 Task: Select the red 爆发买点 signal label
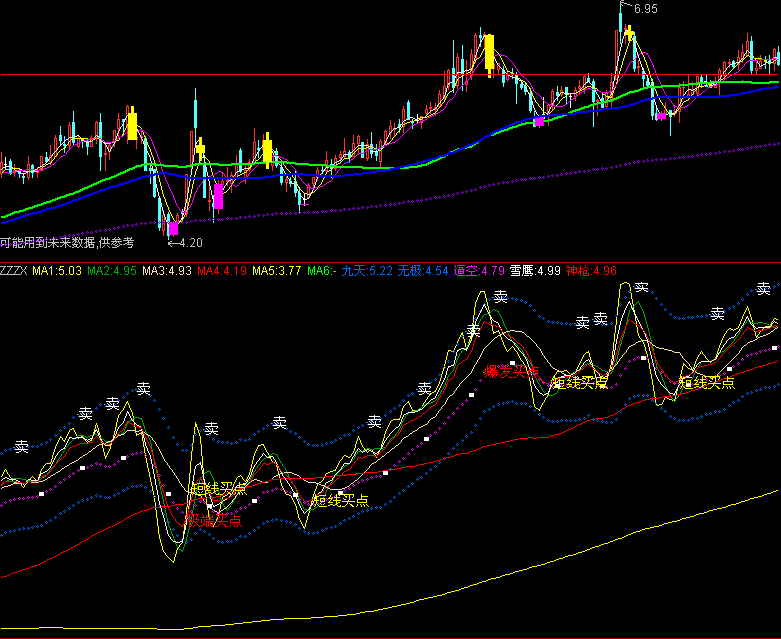pos(512,372)
